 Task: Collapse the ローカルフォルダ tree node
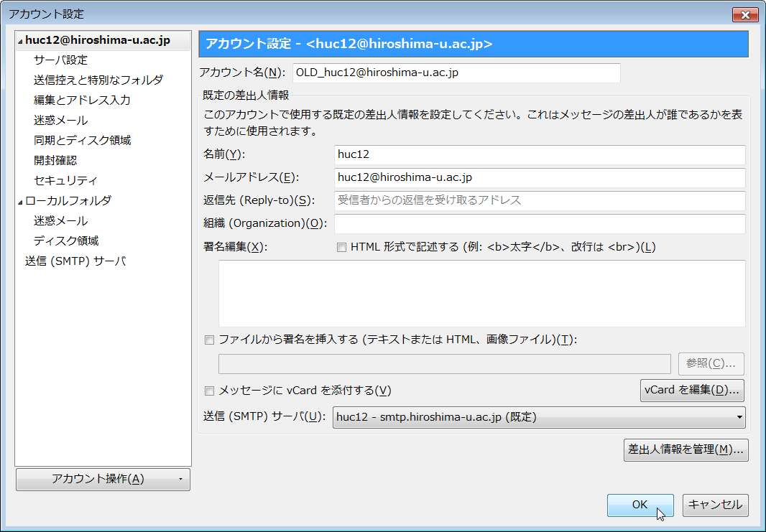[x=20, y=202]
